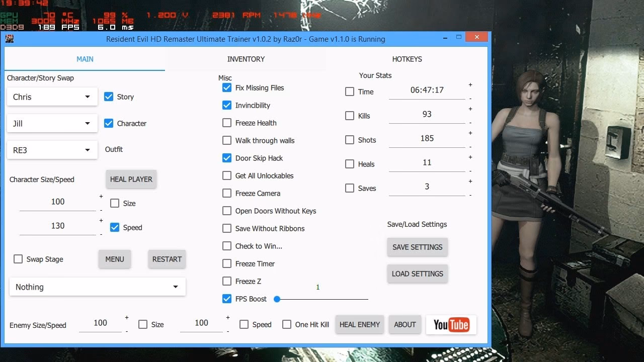Disable the character Speed checkbox
The image size is (644, 362).
click(115, 227)
